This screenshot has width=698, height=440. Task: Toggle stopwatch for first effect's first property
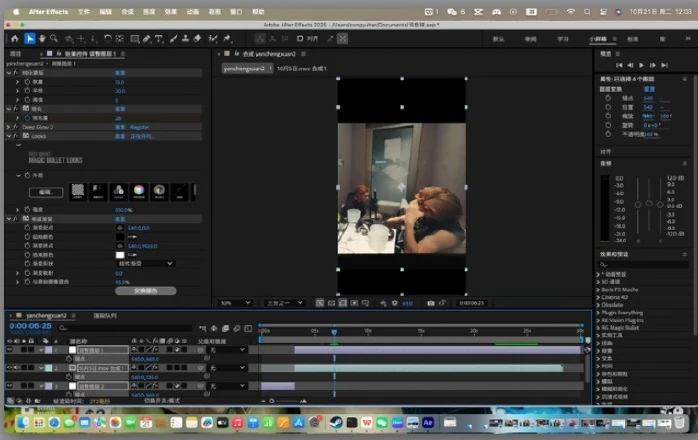pos(27,81)
